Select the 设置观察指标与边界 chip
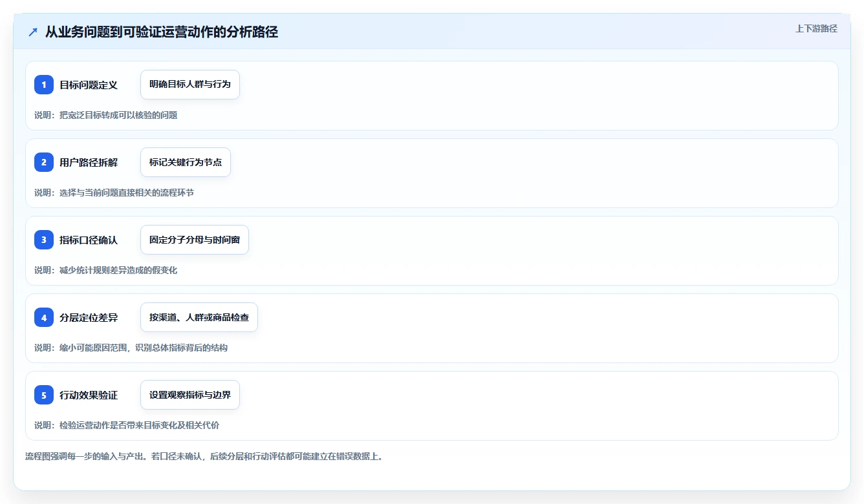 tap(190, 395)
